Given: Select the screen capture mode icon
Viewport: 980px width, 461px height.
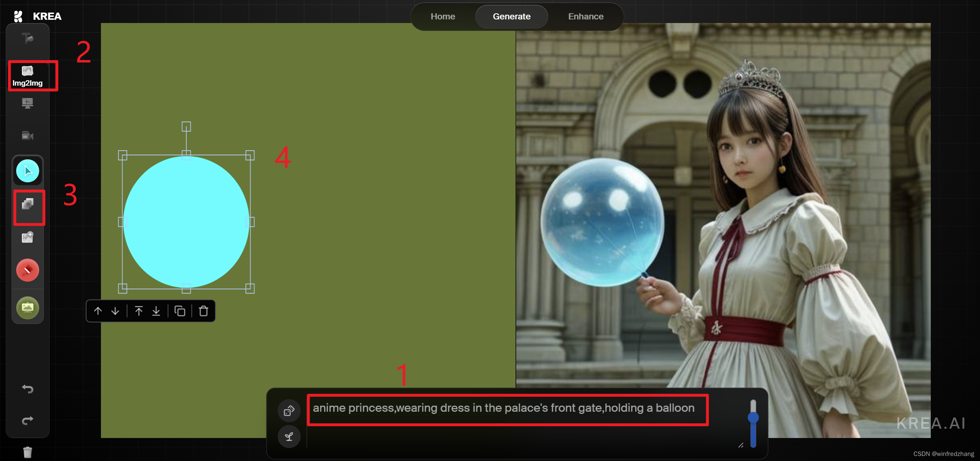Looking at the screenshot, I should [27, 103].
